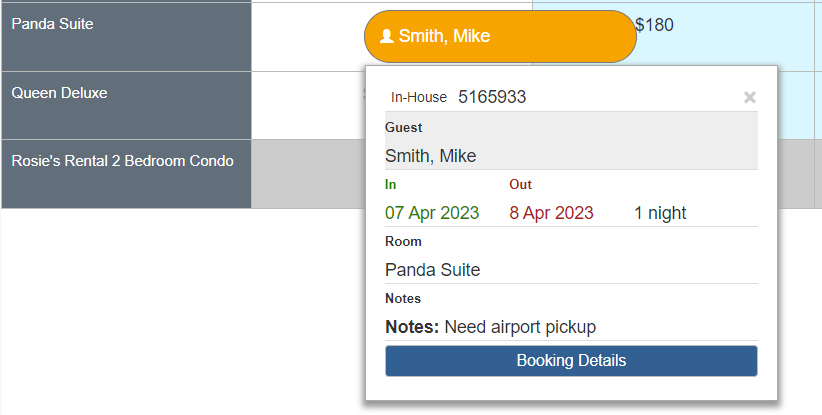Click the check-in date 07 Apr 2023
Screen dimensions: 822x415
coord(432,213)
